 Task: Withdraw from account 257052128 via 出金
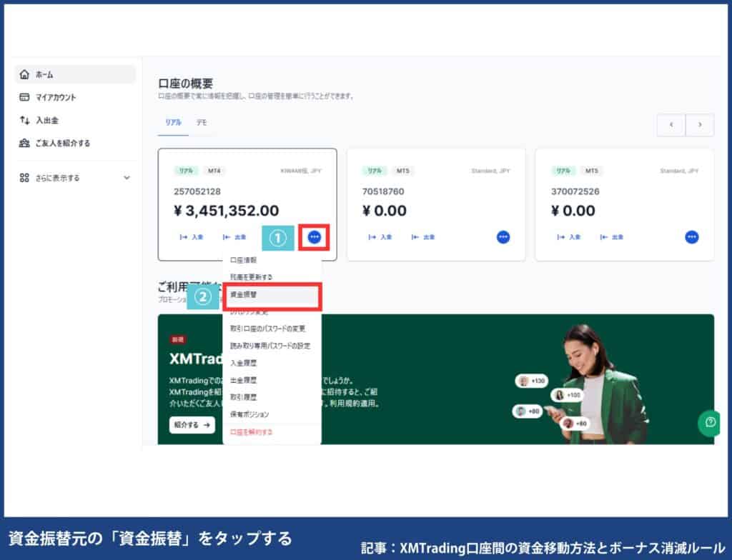click(234, 237)
